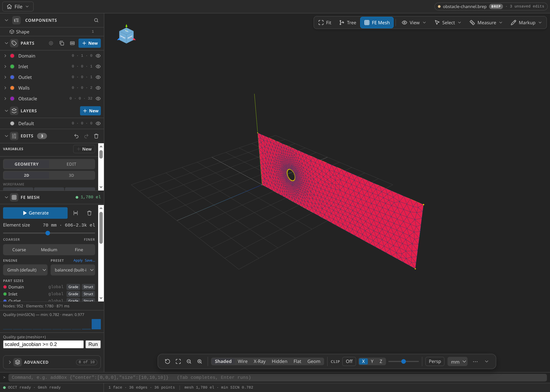Click the duplicate parts icon

pos(62,43)
